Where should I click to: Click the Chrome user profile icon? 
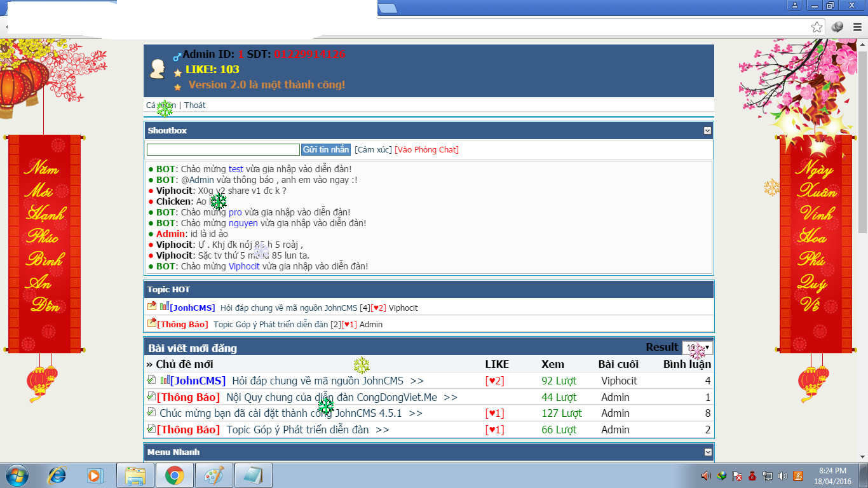pyautogui.click(x=795, y=6)
